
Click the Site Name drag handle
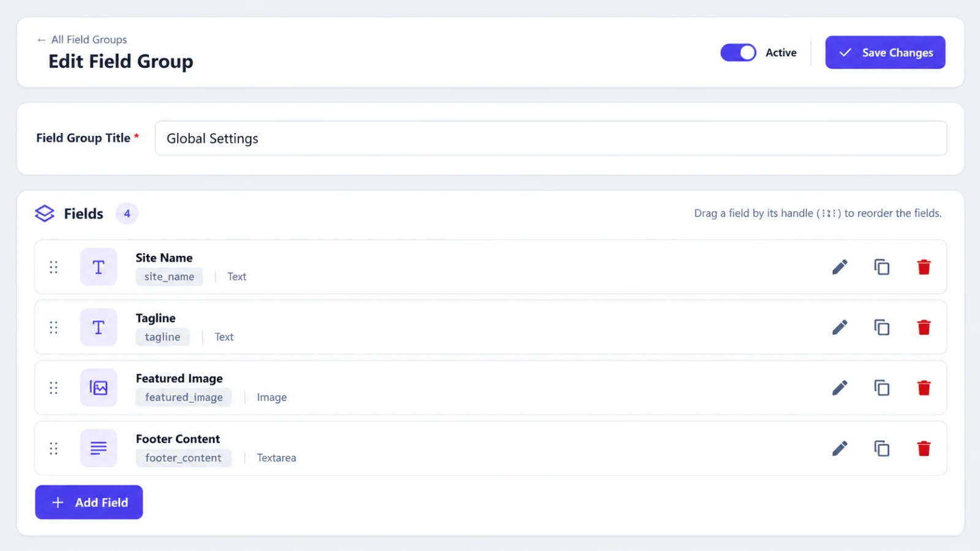(54, 267)
